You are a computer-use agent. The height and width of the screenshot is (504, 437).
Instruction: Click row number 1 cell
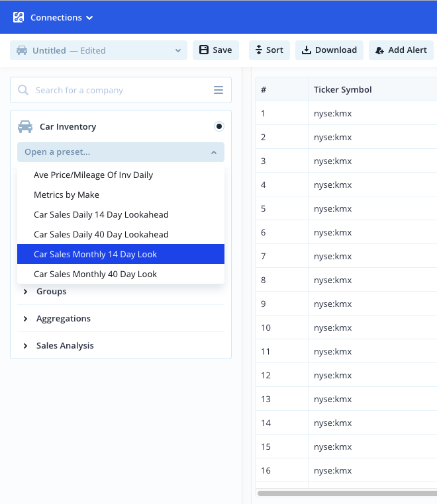(x=281, y=114)
